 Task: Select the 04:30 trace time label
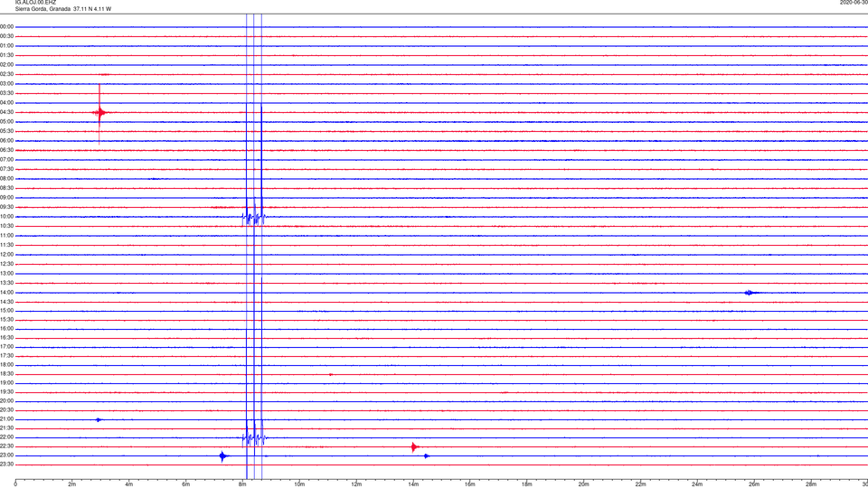tap(7, 112)
